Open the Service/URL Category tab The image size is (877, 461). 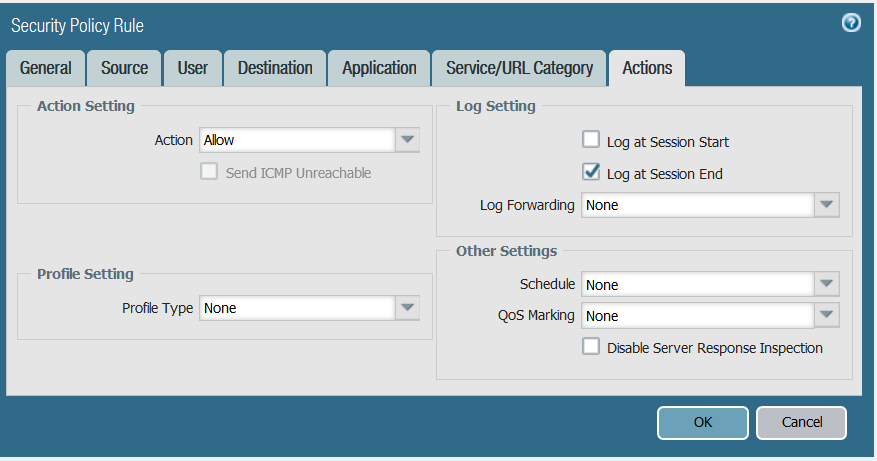click(519, 68)
